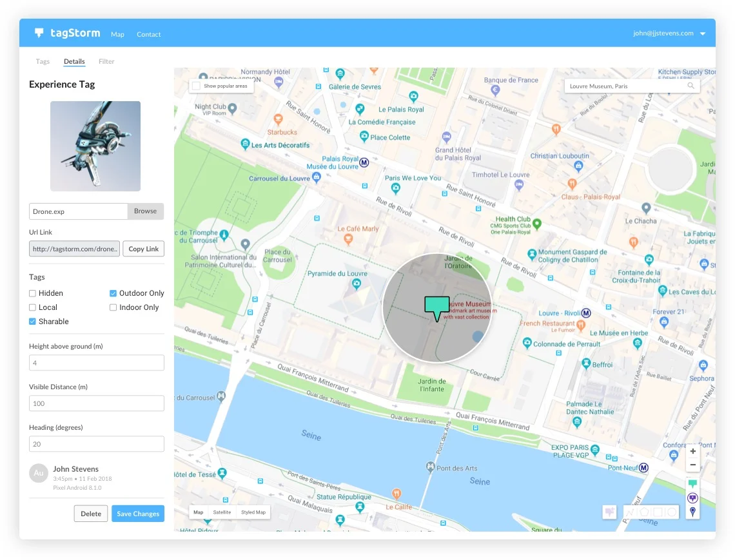Open the Map page in top navigation

point(117,34)
